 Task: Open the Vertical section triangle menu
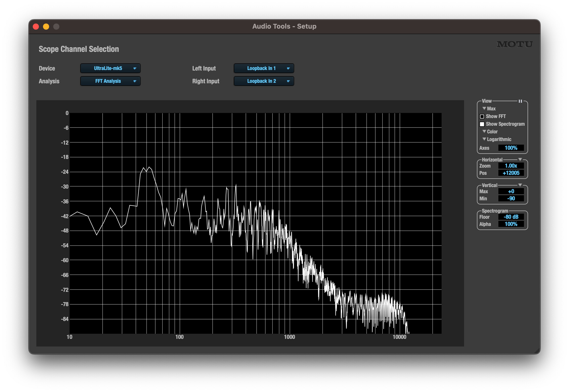(x=520, y=185)
